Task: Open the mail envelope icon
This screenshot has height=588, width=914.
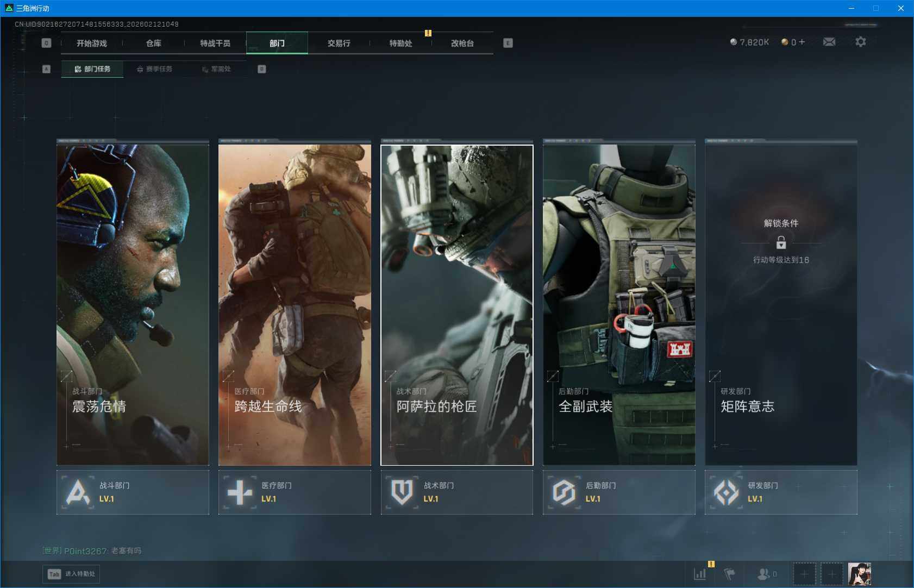Action: pos(829,42)
